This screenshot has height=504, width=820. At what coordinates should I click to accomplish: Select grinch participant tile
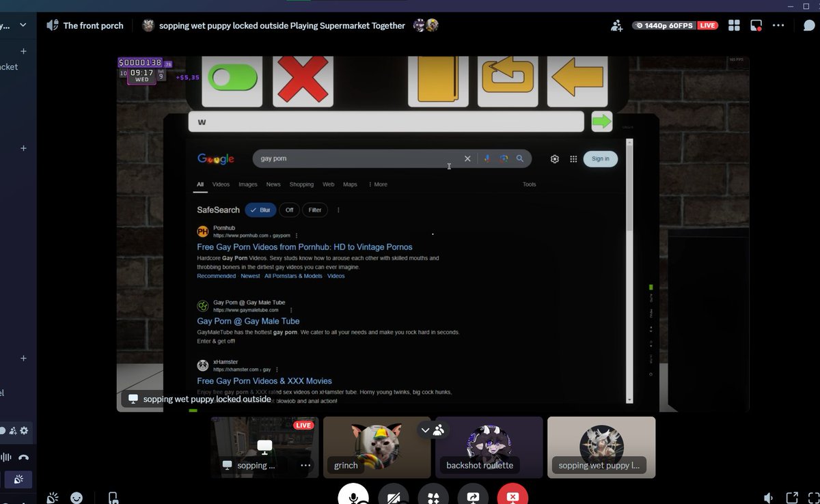[x=377, y=447]
